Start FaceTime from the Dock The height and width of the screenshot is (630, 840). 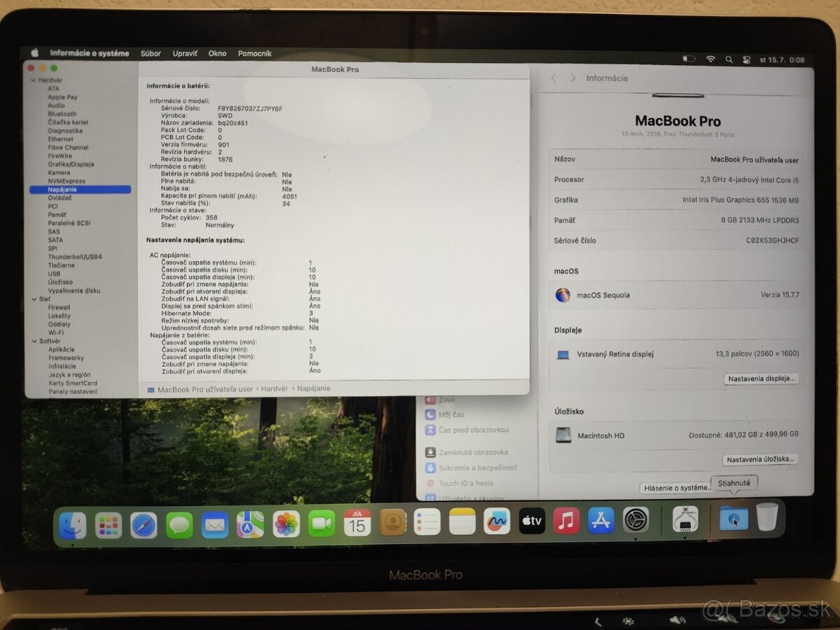[x=322, y=523]
